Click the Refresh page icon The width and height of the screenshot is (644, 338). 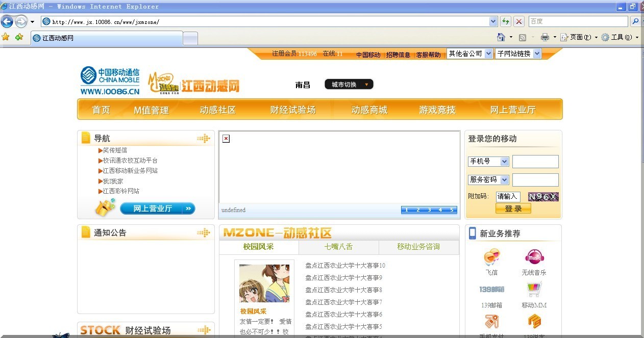click(x=505, y=21)
